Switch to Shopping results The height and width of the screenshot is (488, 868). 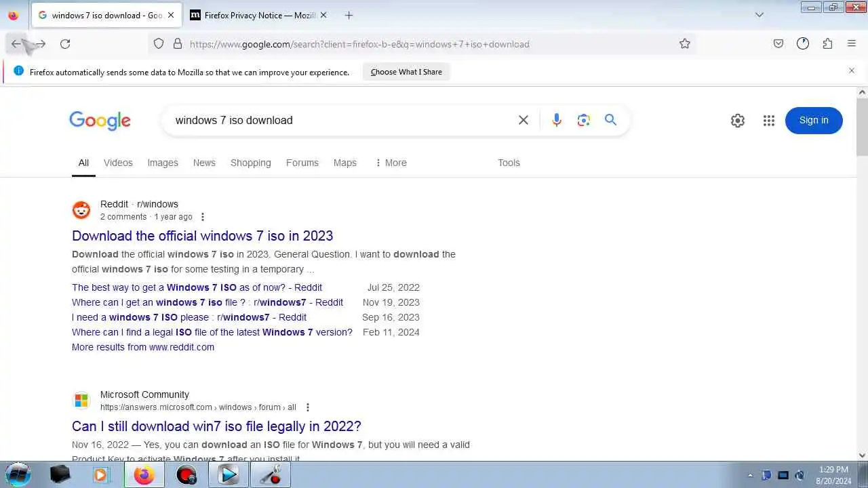pyautogui.click(x=251, y=163)
